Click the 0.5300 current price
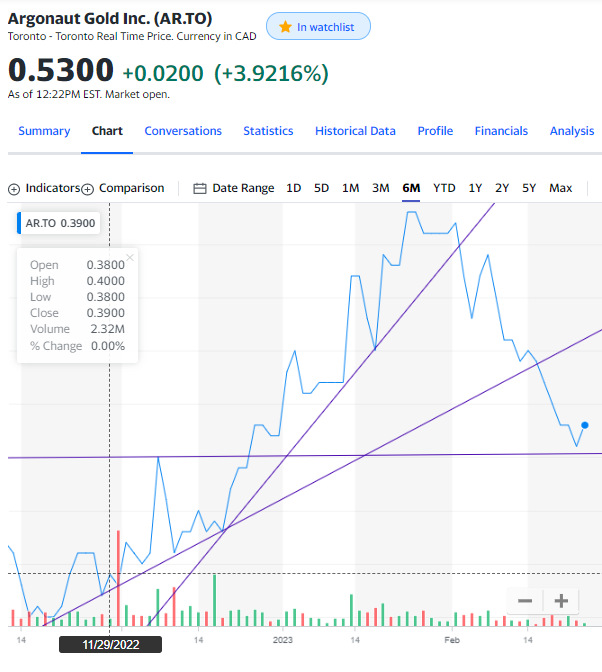The width and height of the screenshot is (602, 672). (61, 70)
